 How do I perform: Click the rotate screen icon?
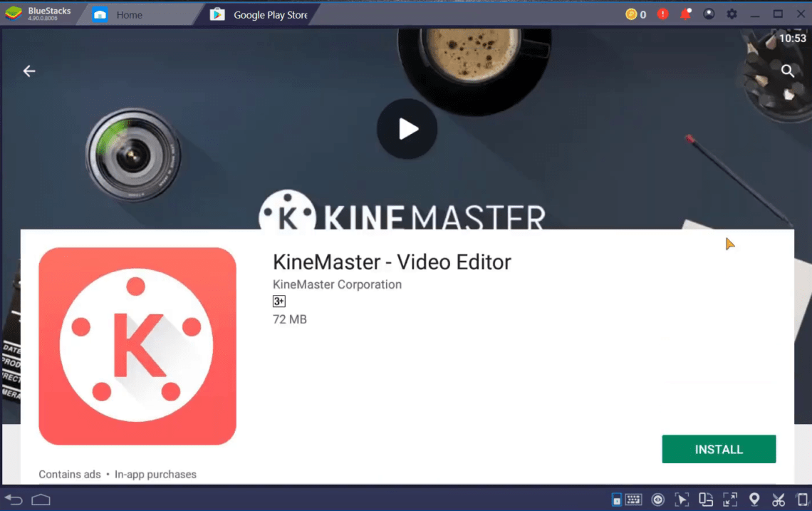706,500
